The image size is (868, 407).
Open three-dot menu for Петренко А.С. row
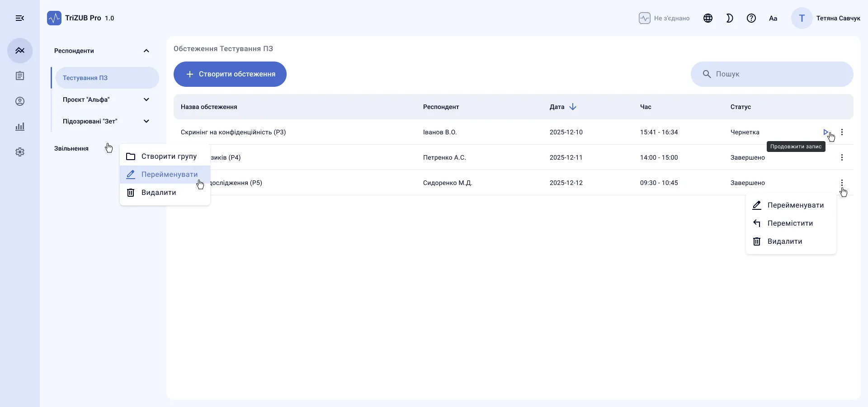click(842, 157)
